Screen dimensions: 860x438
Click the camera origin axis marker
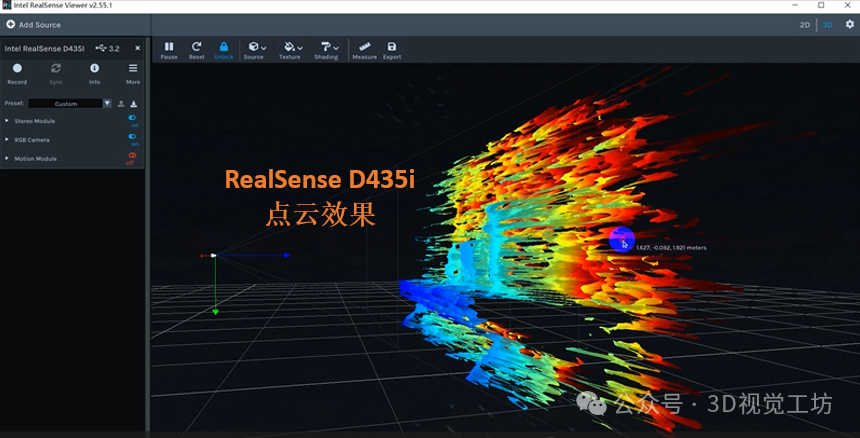(x=213, y=255)
